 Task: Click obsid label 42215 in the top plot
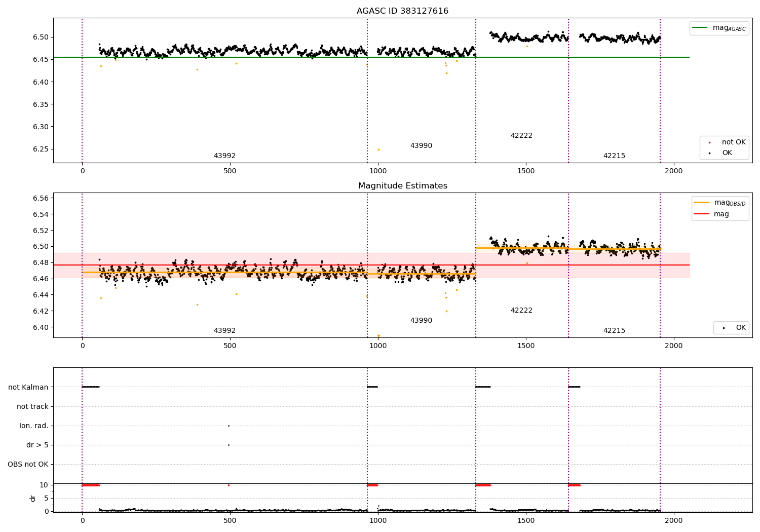(614, 156)
